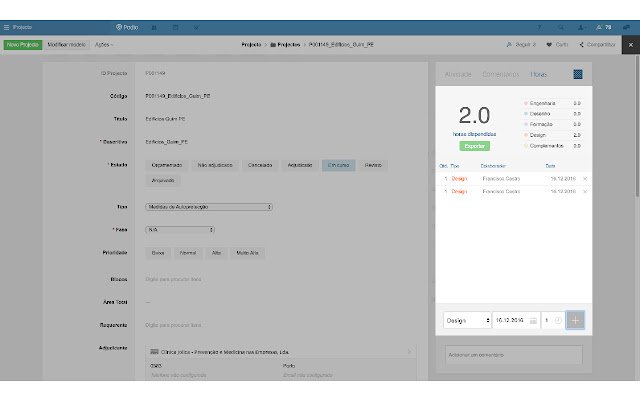Click the folder icon Projectos breadcrumb
Viewport: 640px width, 400px height.
(273, 44)
